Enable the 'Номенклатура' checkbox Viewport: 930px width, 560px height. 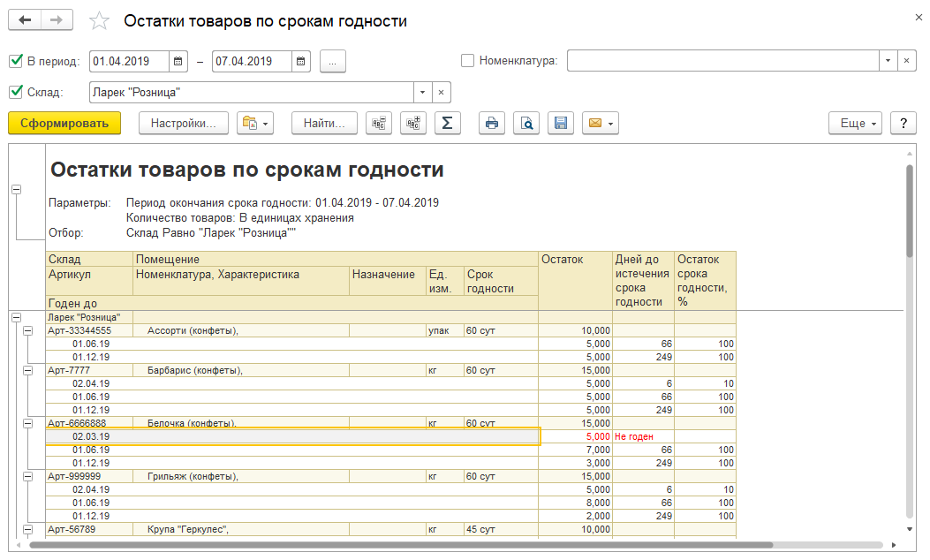(x=467, y=62)
